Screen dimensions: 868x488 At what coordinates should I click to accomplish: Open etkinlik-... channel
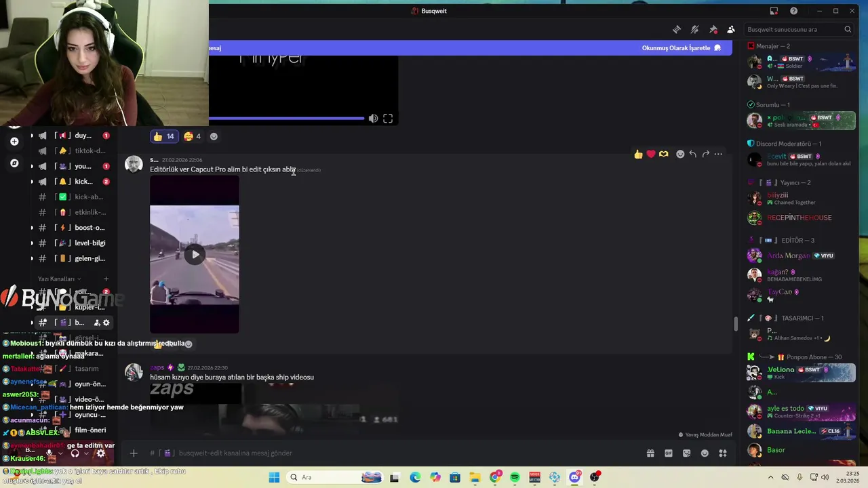point(73,212)
